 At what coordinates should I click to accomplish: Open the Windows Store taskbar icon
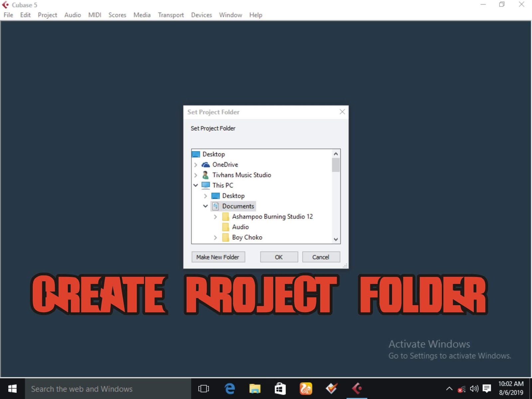280,389
